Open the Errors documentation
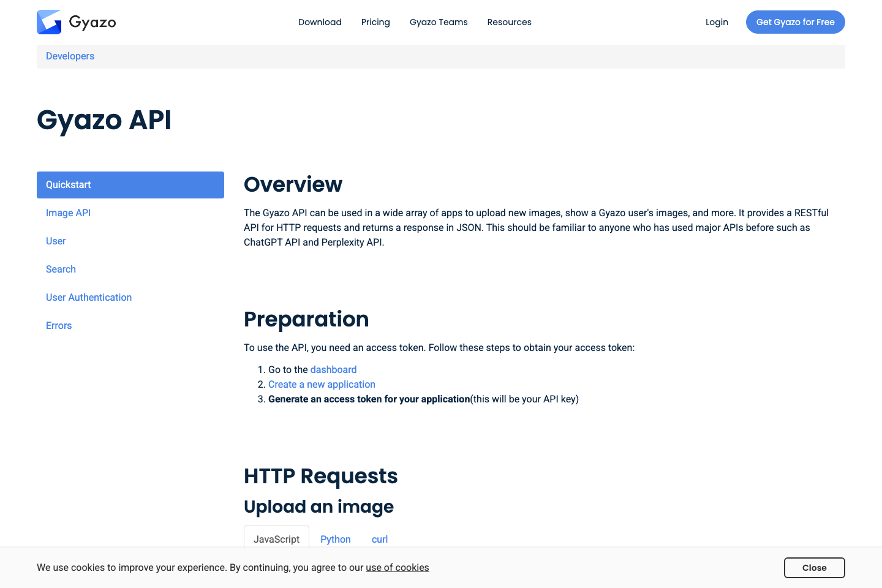This screenshot has height=588, width=882. click(59, 325)
